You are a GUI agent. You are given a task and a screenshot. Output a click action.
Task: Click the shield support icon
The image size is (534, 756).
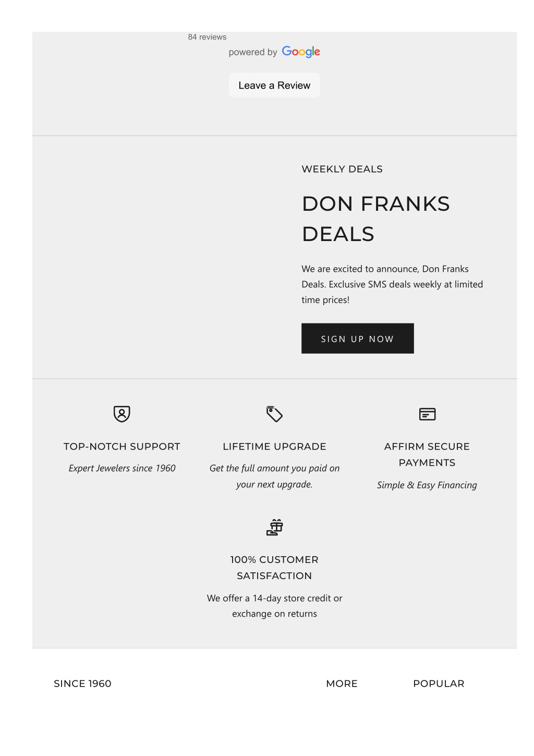point(122,414)
